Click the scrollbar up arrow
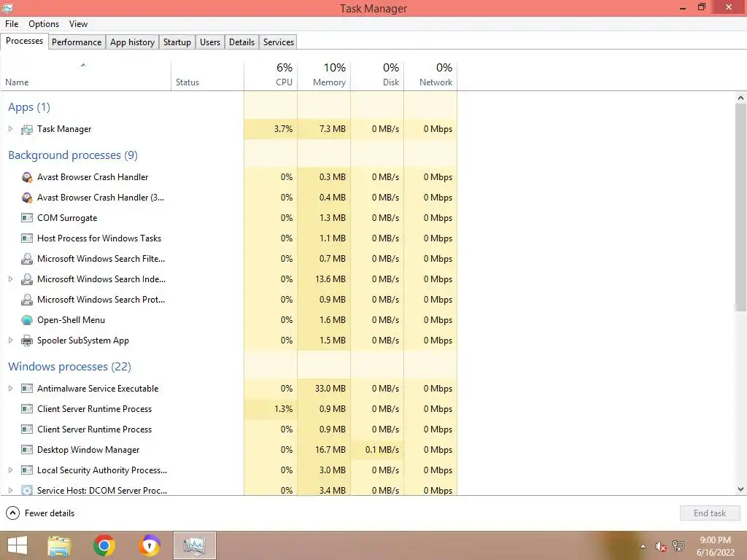This screenshot has width=747, height=560. (740, 98)
